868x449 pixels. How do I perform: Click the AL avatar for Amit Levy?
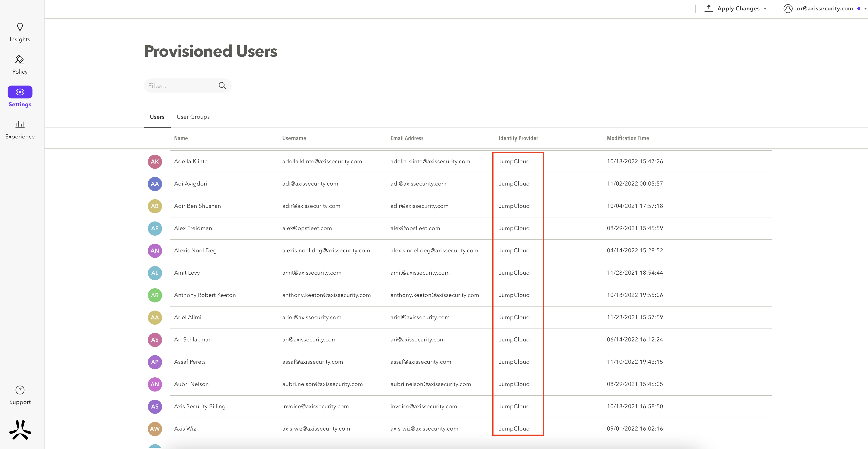[155, 273]
